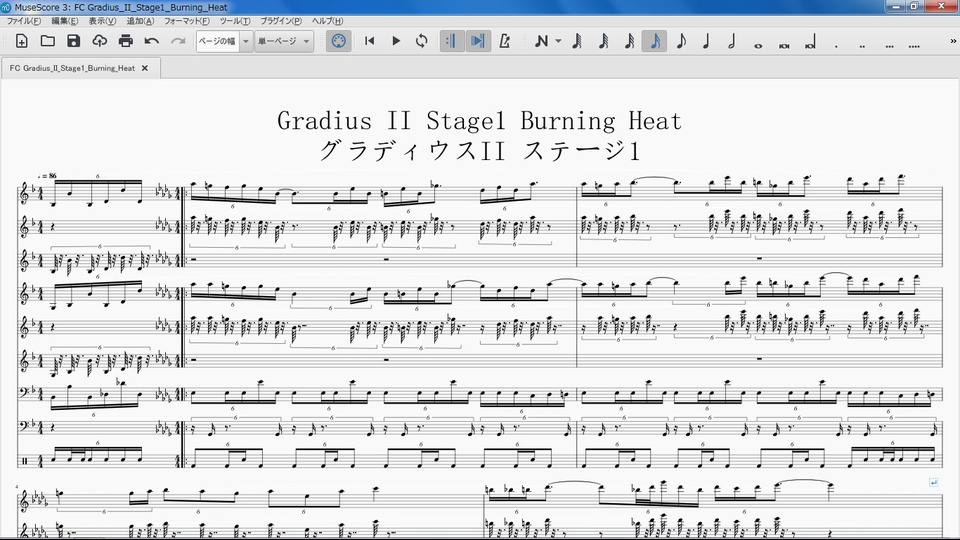Image resolution: width=960 pixels, height=540 pixels.
Task: Select quarter note duration
Action: coord(706,41)
